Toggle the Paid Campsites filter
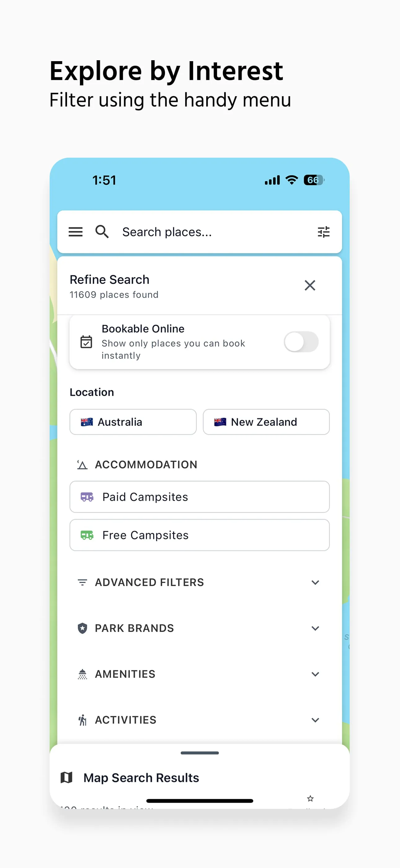 [x=199, y=497]
